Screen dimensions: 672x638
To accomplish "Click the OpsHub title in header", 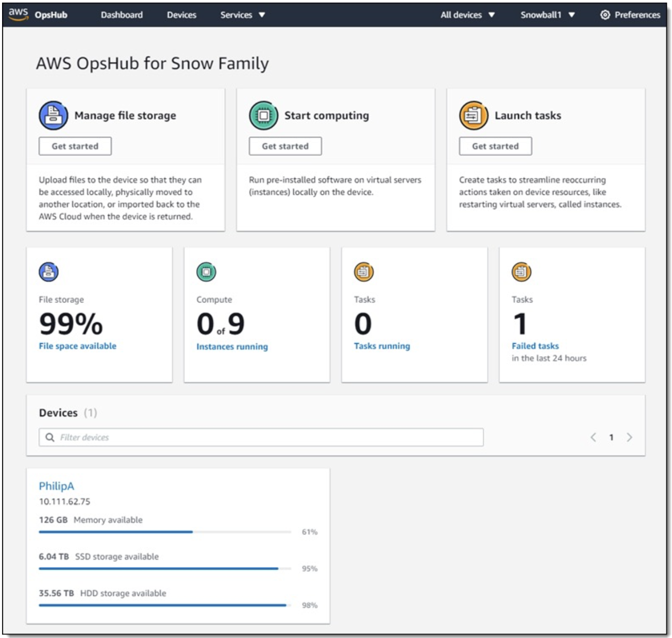I will point(51,15).
